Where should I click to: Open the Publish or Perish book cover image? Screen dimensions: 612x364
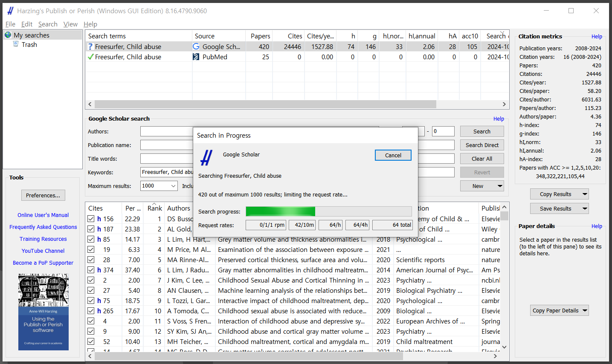point(44,312)
